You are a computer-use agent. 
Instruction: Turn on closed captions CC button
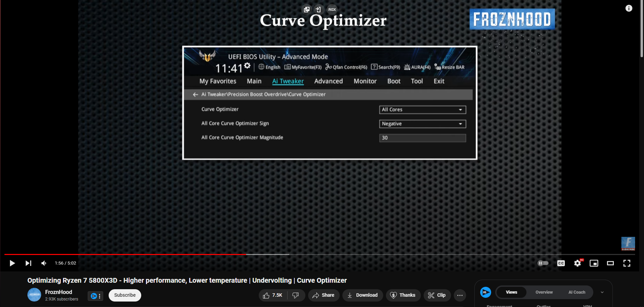[561, 263]
